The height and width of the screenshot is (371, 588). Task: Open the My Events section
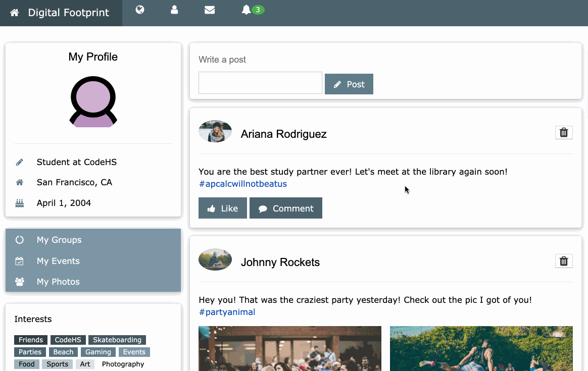pyautogui.click(x=93, y=261)
